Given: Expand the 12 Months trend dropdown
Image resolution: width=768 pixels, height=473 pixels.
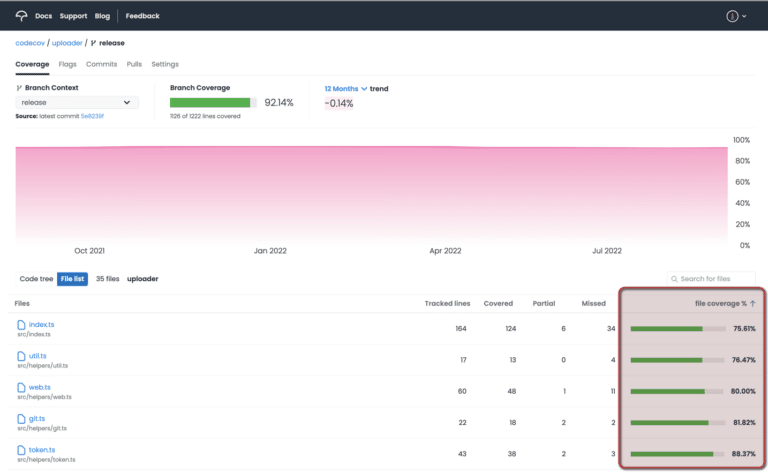Looking at the screenshot, I should (346, 88).
